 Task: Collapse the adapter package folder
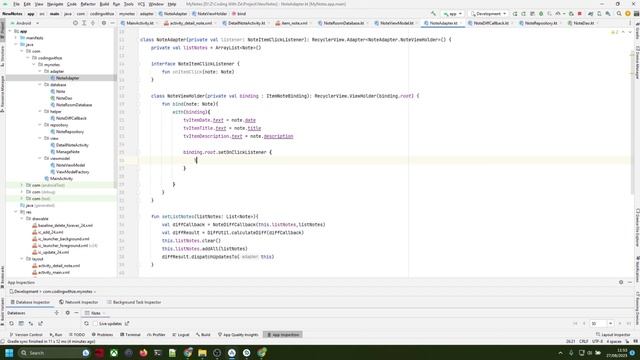tap(40, 71)
